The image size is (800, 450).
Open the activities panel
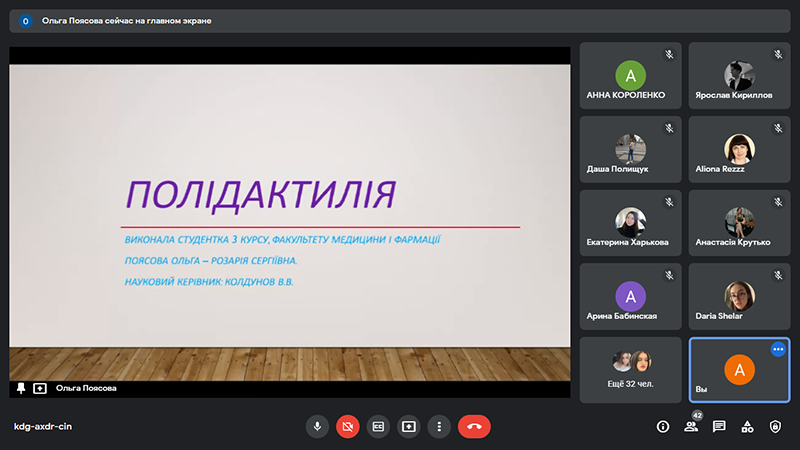[x=747, y=426]
